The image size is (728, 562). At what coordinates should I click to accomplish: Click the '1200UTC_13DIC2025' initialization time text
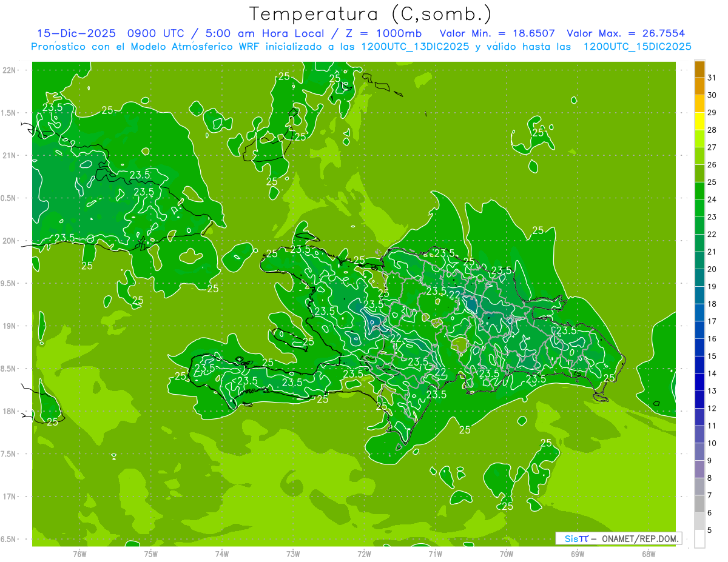pos(415,47)
